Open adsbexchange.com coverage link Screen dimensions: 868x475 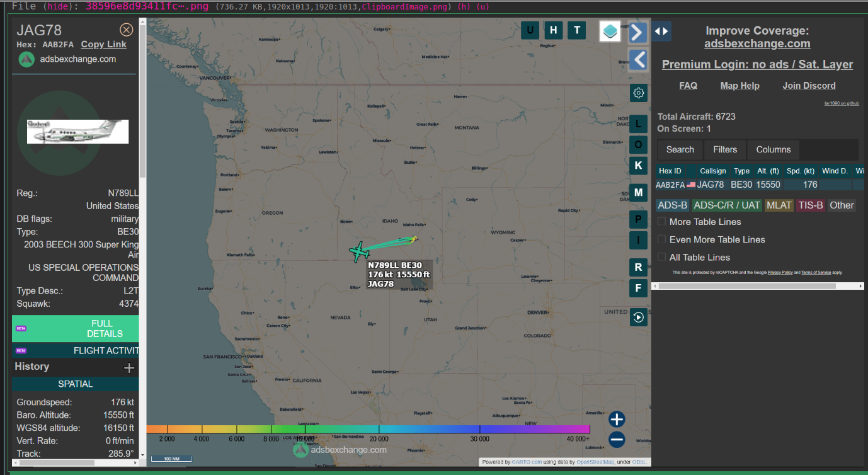[x=757, y=43]
